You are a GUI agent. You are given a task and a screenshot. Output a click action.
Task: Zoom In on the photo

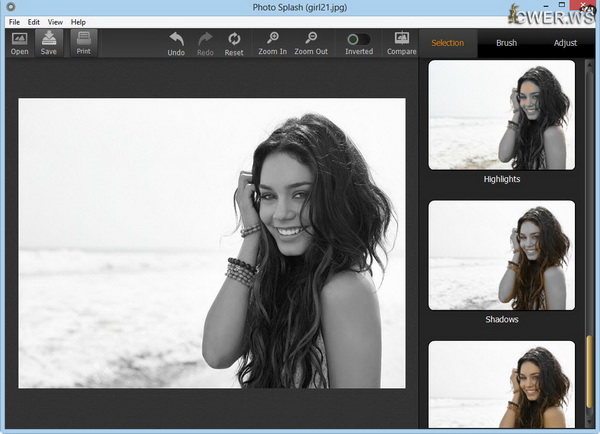272,44
